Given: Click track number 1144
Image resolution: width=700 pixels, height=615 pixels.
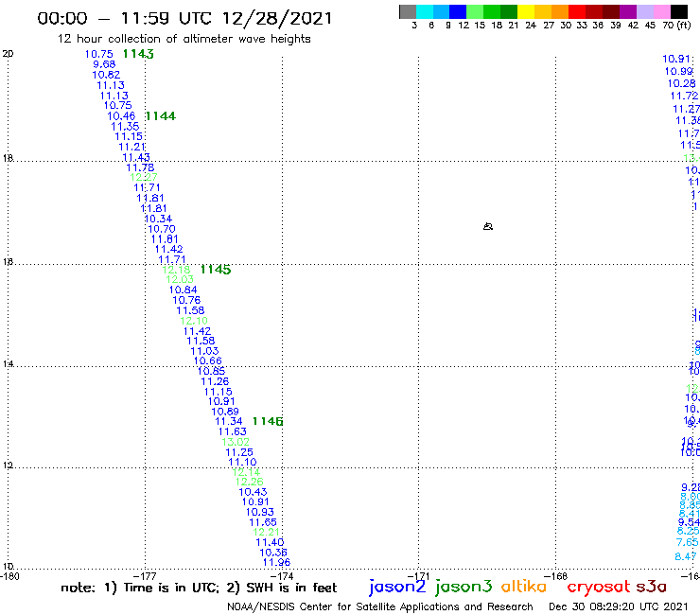Looking at the screenshot, I should [160, 116].
